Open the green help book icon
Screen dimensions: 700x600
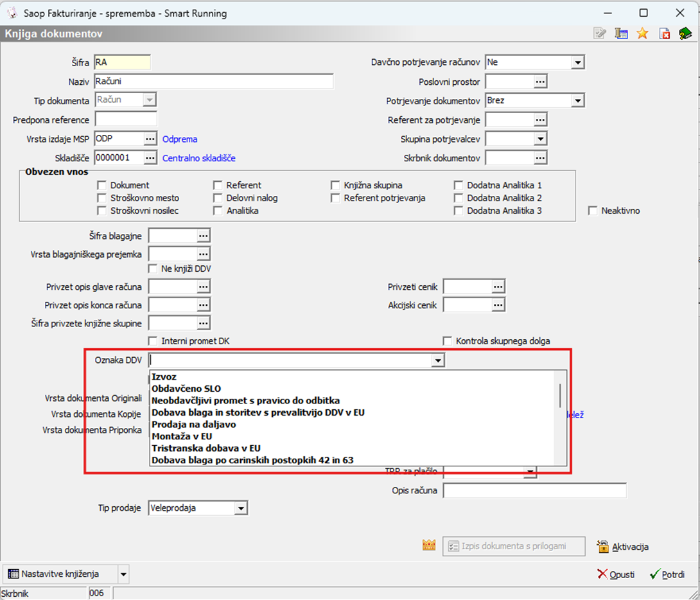click(685, 33)
